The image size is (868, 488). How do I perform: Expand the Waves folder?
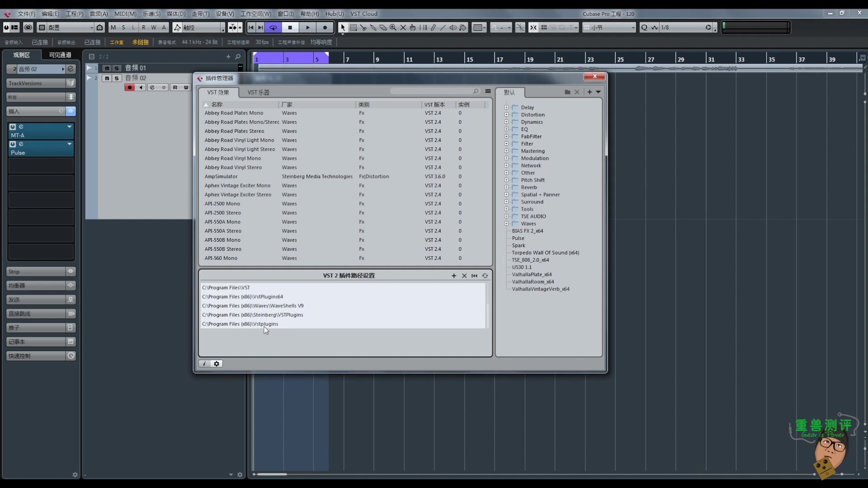point(506,224)
